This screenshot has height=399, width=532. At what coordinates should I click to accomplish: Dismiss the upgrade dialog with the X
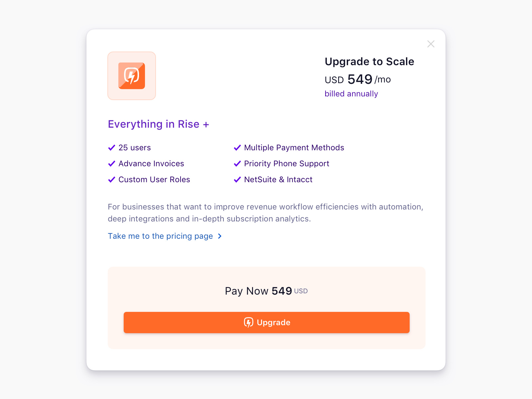click(431, 44)
